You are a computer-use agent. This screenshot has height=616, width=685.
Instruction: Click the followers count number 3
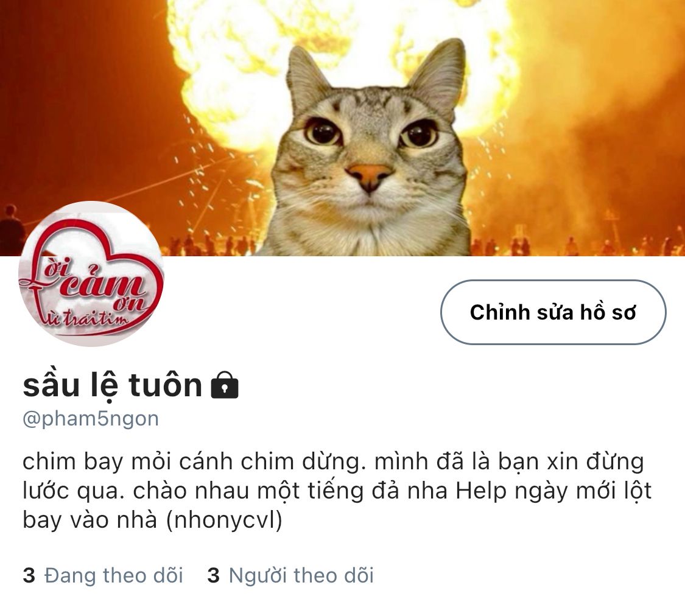click(x=213, y=575)
